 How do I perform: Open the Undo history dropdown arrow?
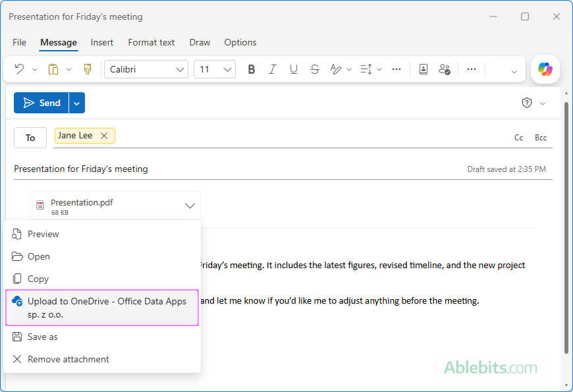pos(34,69)
